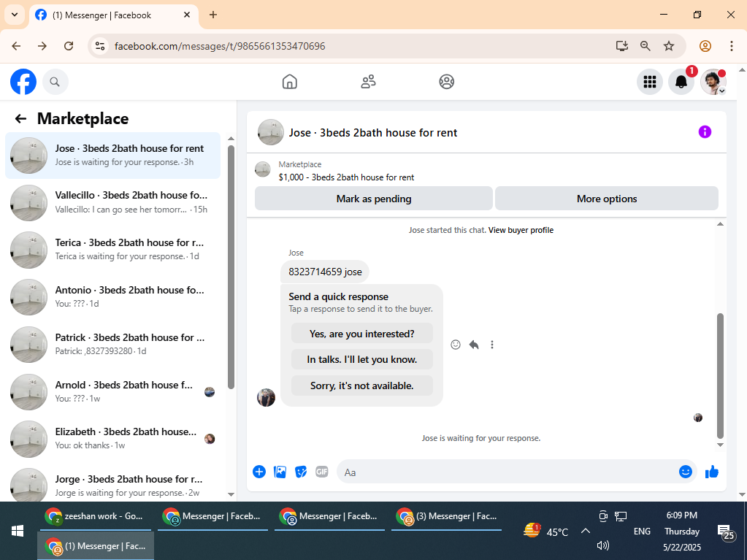Click the listing thumbnail in chat header
The width and height of the screenshot is (747, 560).
[271, 132]
